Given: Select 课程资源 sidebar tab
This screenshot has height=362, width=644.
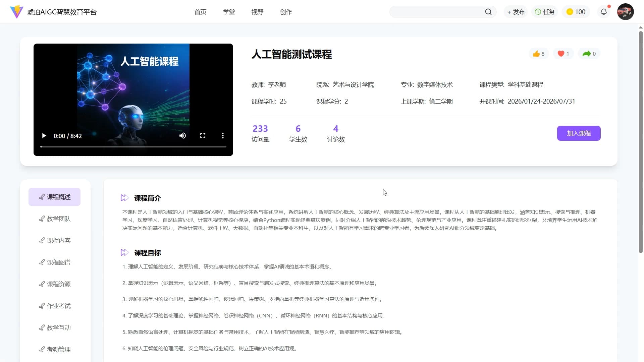Looking at the screenshot, I should point(54,284).
